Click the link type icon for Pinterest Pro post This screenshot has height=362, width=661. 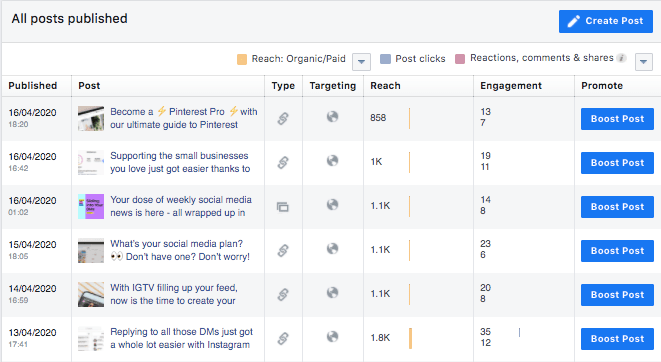tap(283, 118)
